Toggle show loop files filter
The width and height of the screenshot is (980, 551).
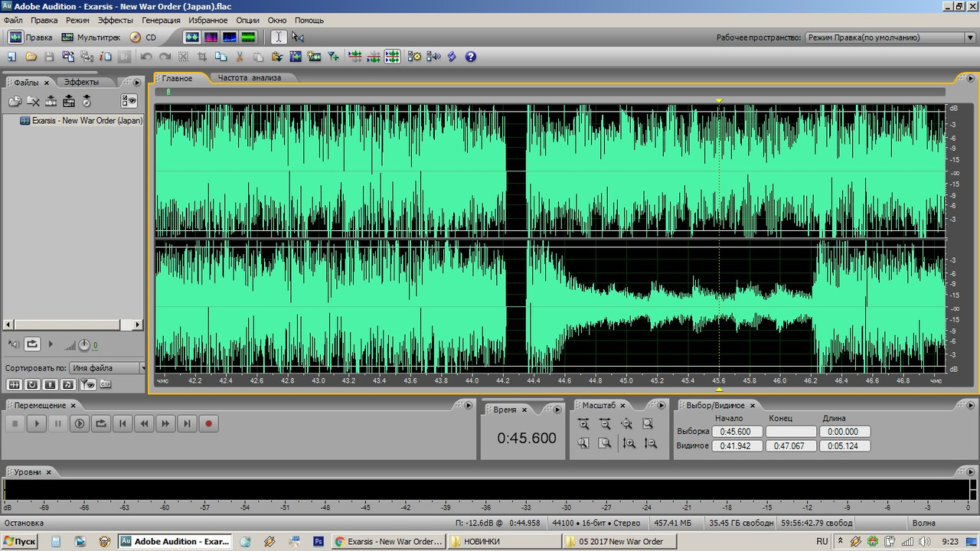pos(32,384)
